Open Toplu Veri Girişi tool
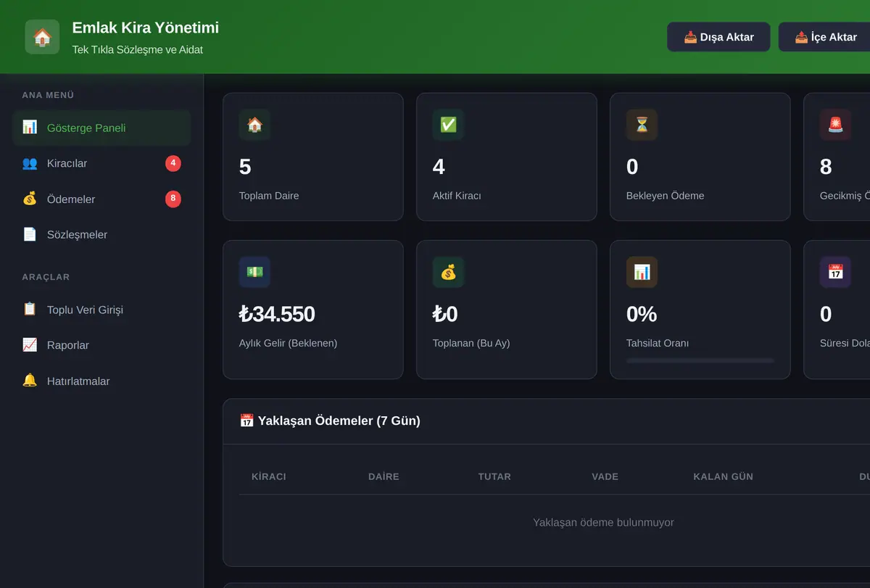The image size is (870, 588). [102, 310]
